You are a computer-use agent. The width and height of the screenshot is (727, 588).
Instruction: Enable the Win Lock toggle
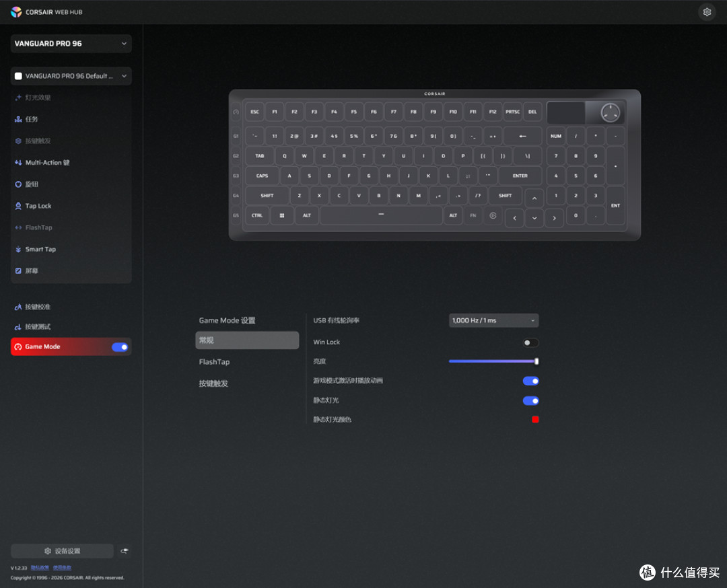(530, 343)
